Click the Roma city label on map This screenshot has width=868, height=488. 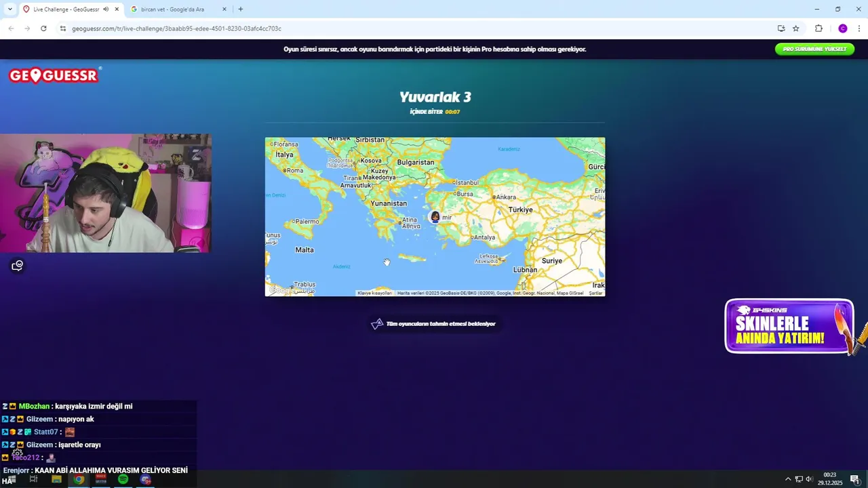[x=295, y=171]
